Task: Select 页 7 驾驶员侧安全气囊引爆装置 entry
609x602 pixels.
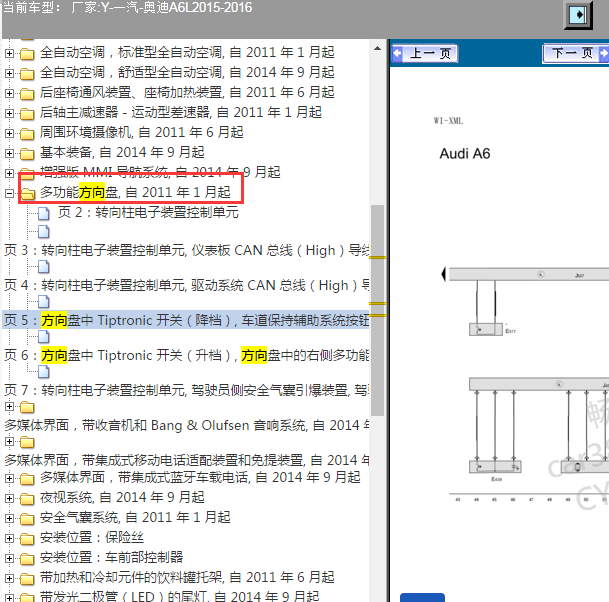Action: click(x=186, y=390)
